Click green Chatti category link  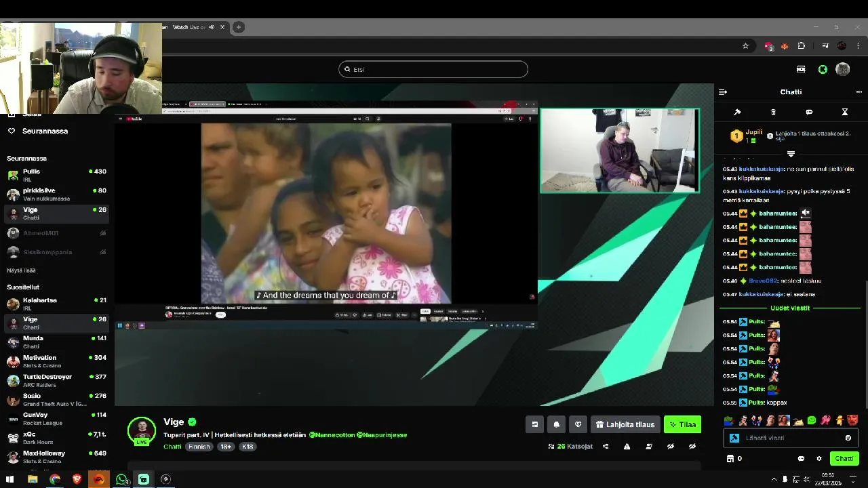[172, 447]
